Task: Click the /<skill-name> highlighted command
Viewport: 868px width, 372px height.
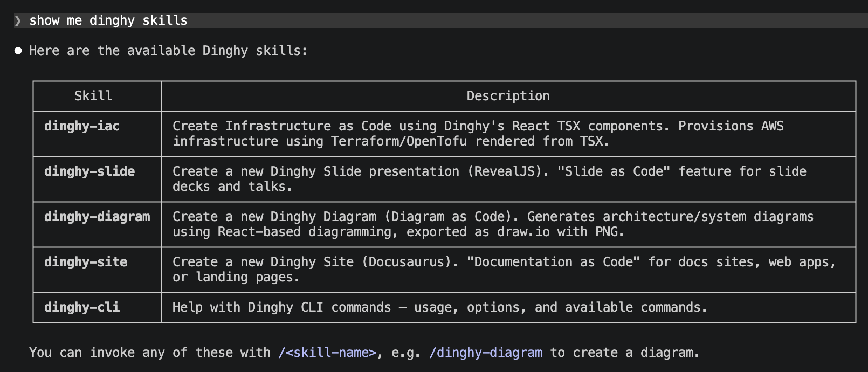Action: tap(327, 353)
